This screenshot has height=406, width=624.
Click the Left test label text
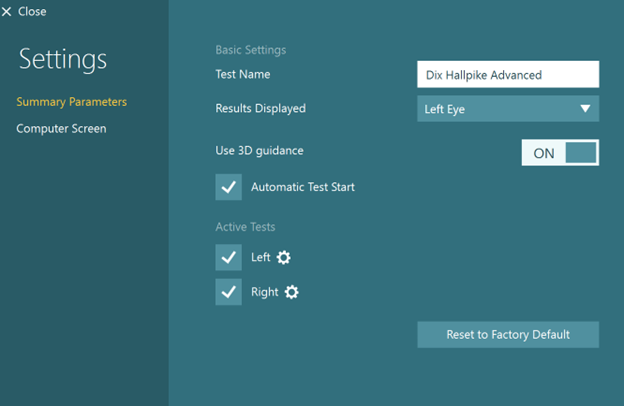click(x=260, y=258)
